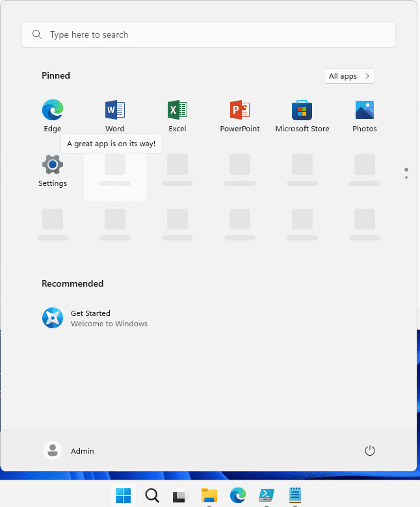The width and height of the screenshot is (420, 507).
Task: Open File Explorer from the taskbar
Action: (209, 495)
